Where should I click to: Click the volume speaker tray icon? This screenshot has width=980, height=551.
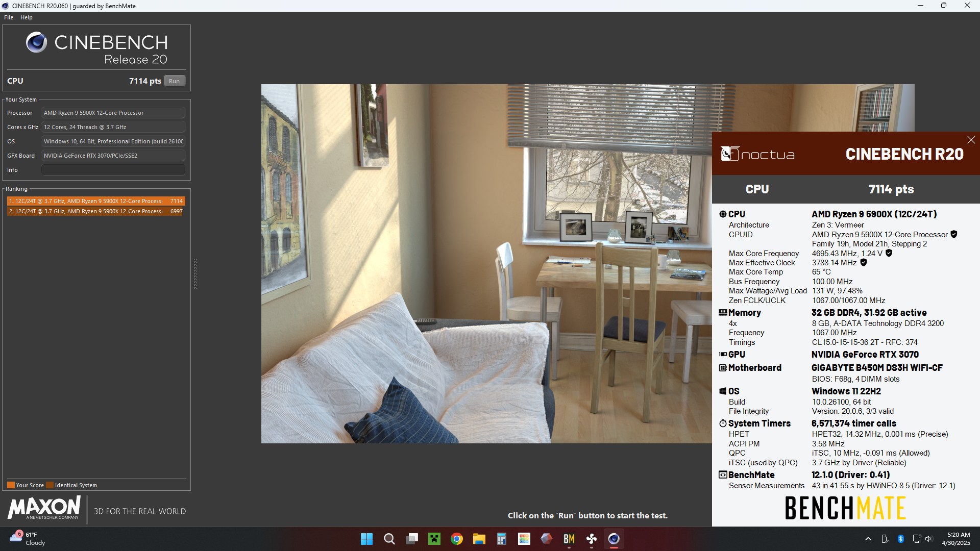(928, 539)
